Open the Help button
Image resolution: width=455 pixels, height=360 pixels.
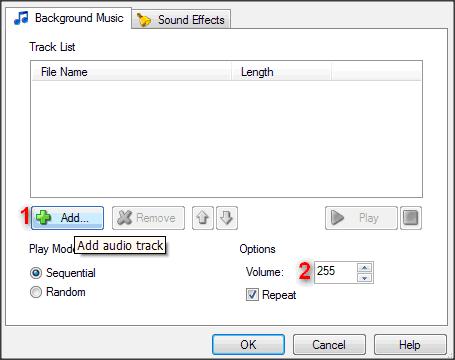point(410,345)
